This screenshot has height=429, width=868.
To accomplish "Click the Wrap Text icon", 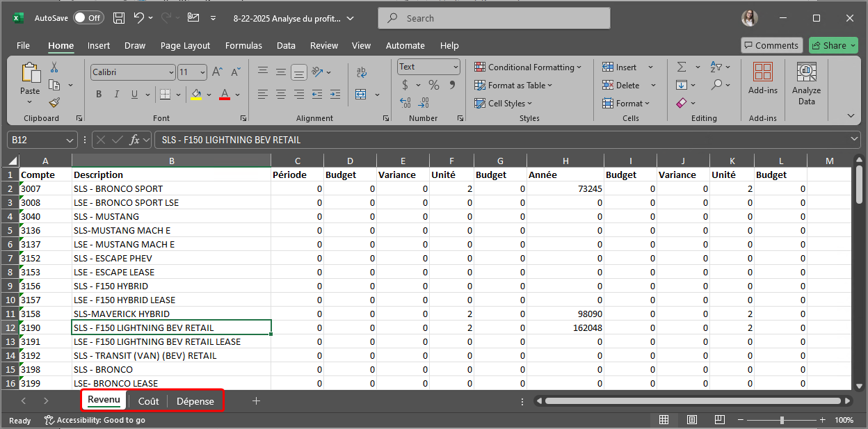I will pos(361,72).
